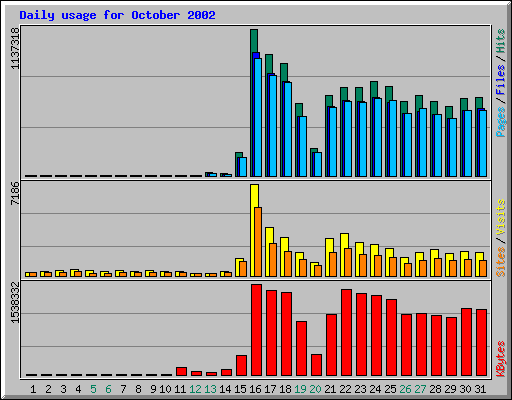Click the cyan "Pages" legend label
The image size is (512, 400).
point(500,122)
